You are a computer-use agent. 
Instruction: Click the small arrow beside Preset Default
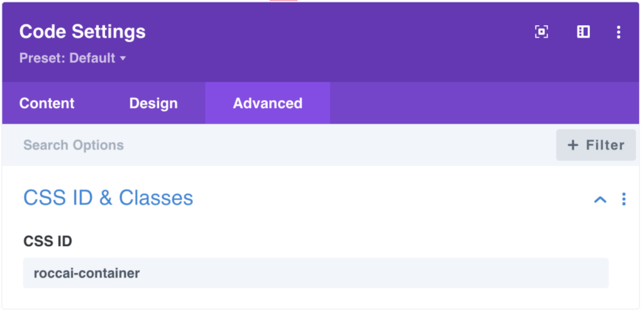(x=123, y=59)
